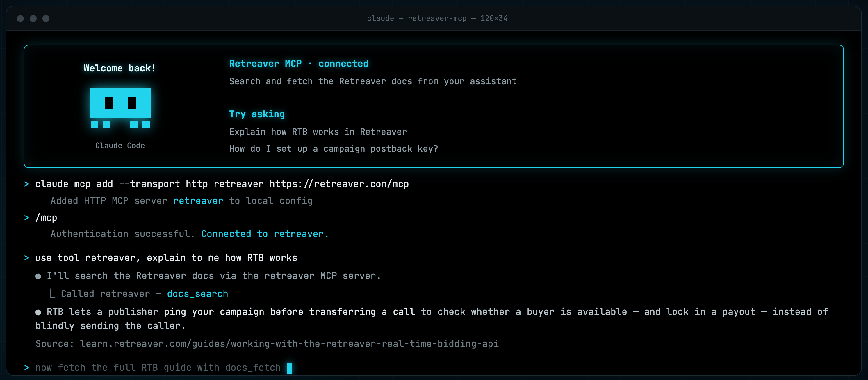This screenshot has width=868, height=380.
Task: Open the learn.retreaver.com guide source link
Action: click(x=289, y=344)
